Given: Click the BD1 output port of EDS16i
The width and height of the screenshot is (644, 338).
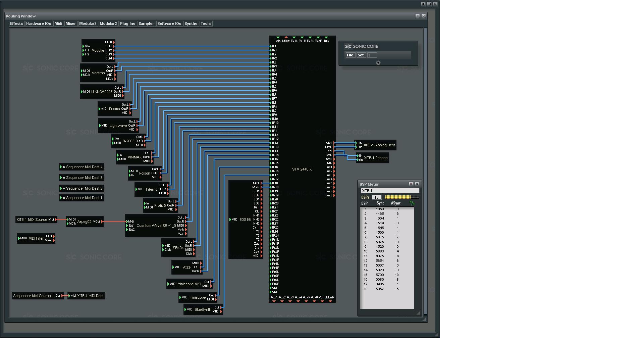Looking at the screenshot, I should pos(261,191).
